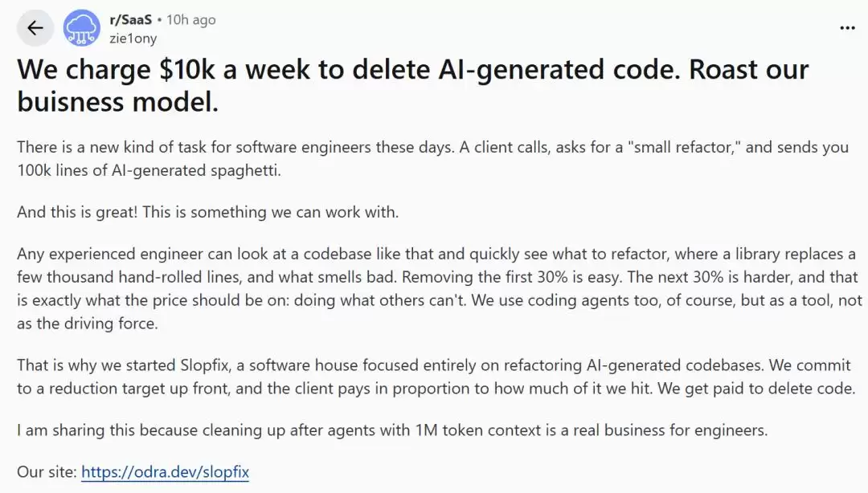Click the paragraph beginning 'There is a new kind'
Image resolution: width=868 pixels, height=493 pixels.
pyautogui.click(x=432, y=159)
